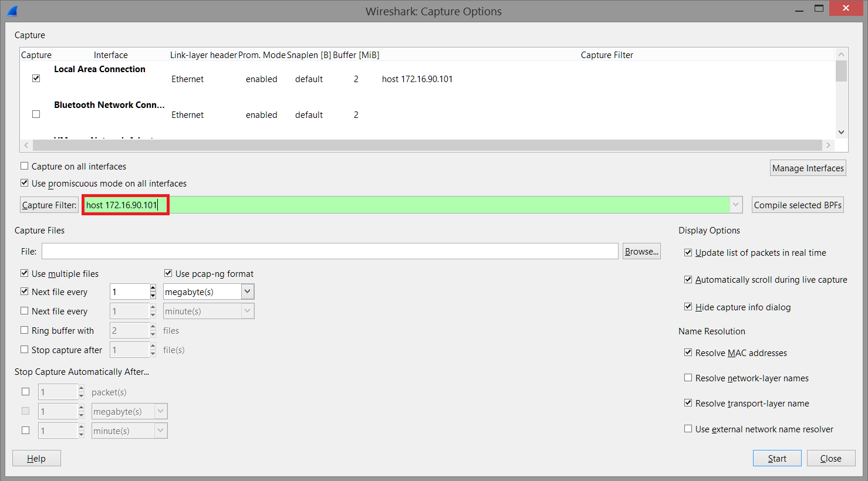The height and width of the screenshot is (481, 868).
Task: Click into the capture filter text field
Action: point(406,205)
